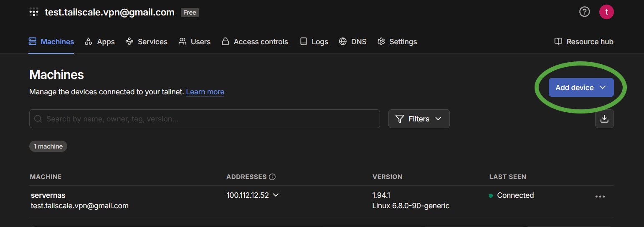644x227 pixels.
Task: Open the servernas machine details
Action: 48,195
